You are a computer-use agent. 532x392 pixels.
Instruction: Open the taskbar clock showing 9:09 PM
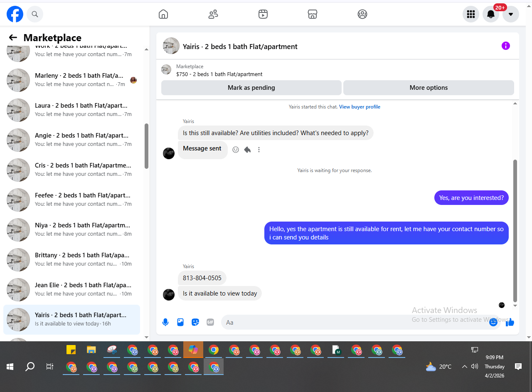point(495,367)
